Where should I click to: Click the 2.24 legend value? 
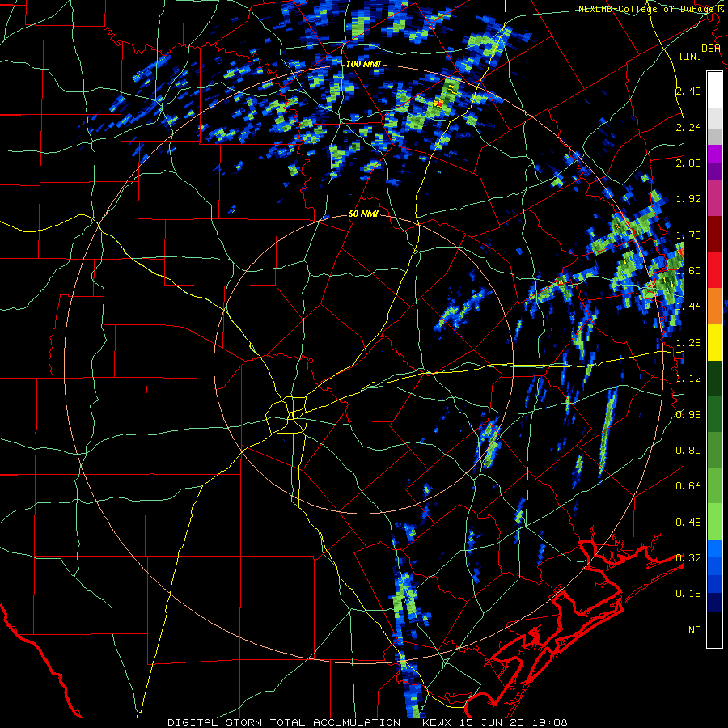point(688,127)
